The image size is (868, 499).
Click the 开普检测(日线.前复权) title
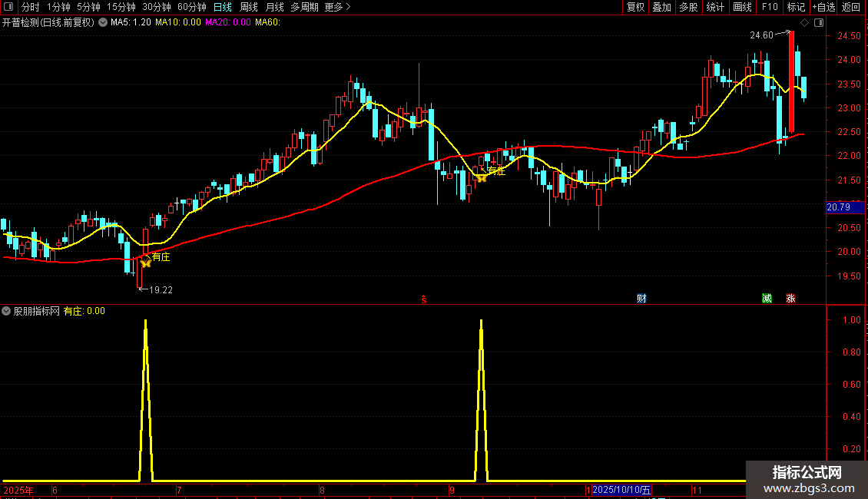coord(48,23)
